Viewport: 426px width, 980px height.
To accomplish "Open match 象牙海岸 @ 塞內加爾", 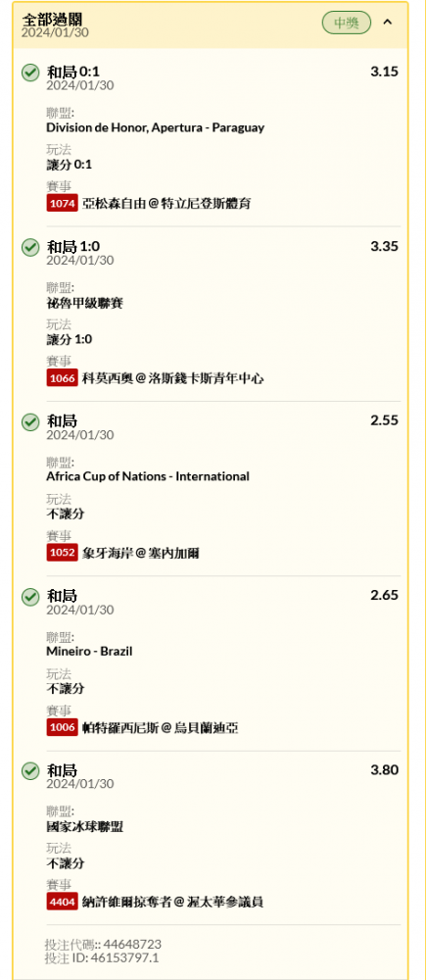I will 141,553.
